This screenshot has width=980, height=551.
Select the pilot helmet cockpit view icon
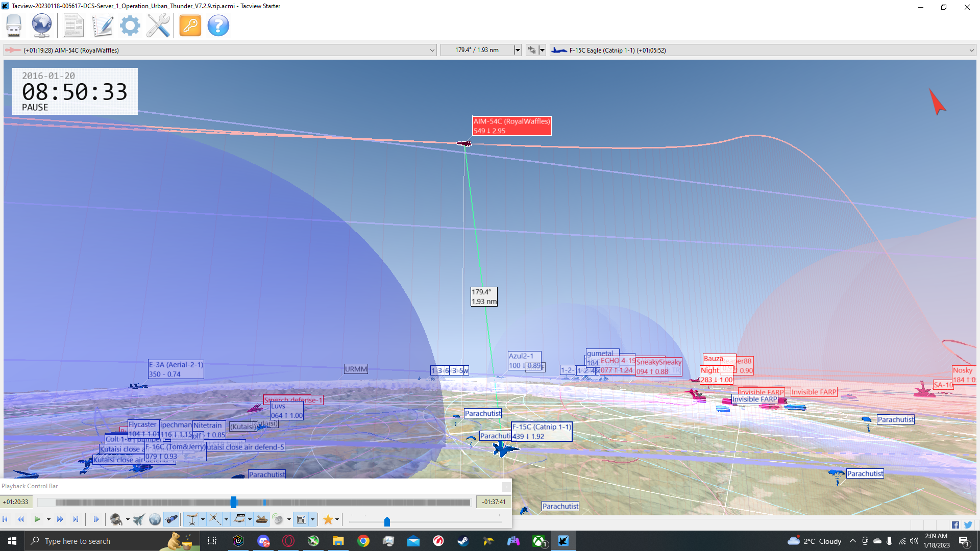click(116, 519)
